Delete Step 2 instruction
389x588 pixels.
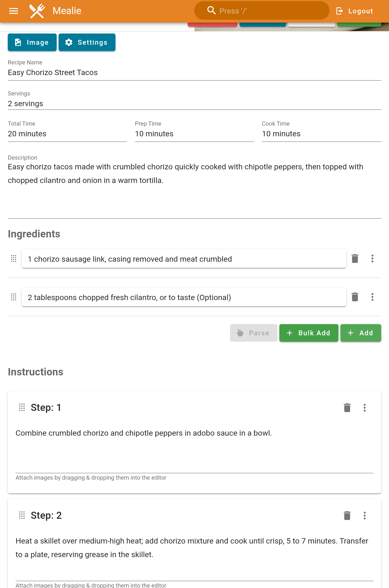(347, 515)
